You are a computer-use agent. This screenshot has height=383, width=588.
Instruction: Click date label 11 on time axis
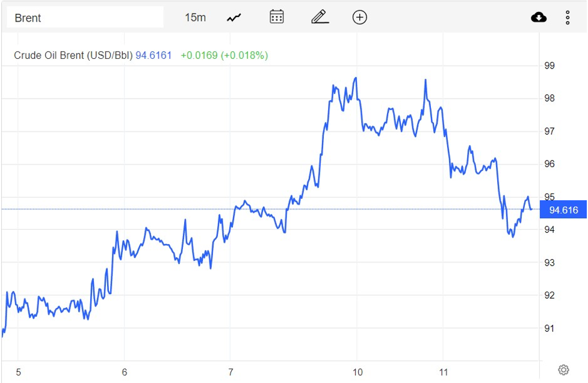click(x=444, y=372)
